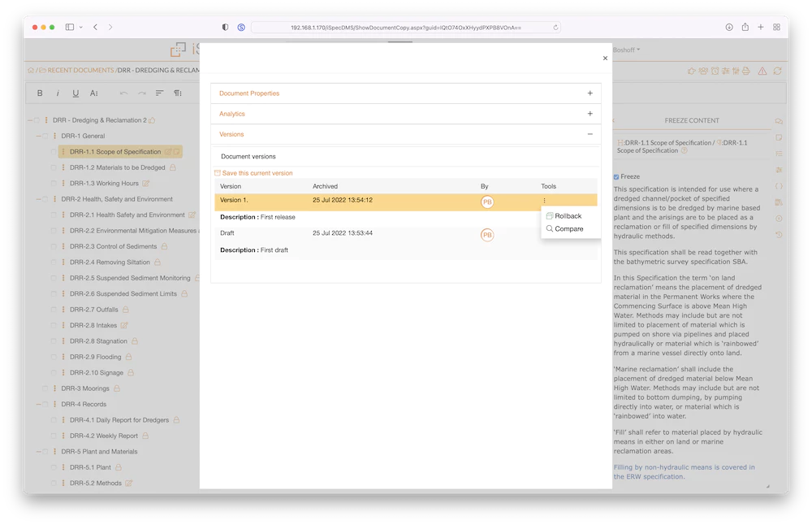Image resolution: width=812 pixels, height=525 pixels.
Task: Open the paragraph format options
Action: pyautogui.click(x=178, y=93)
